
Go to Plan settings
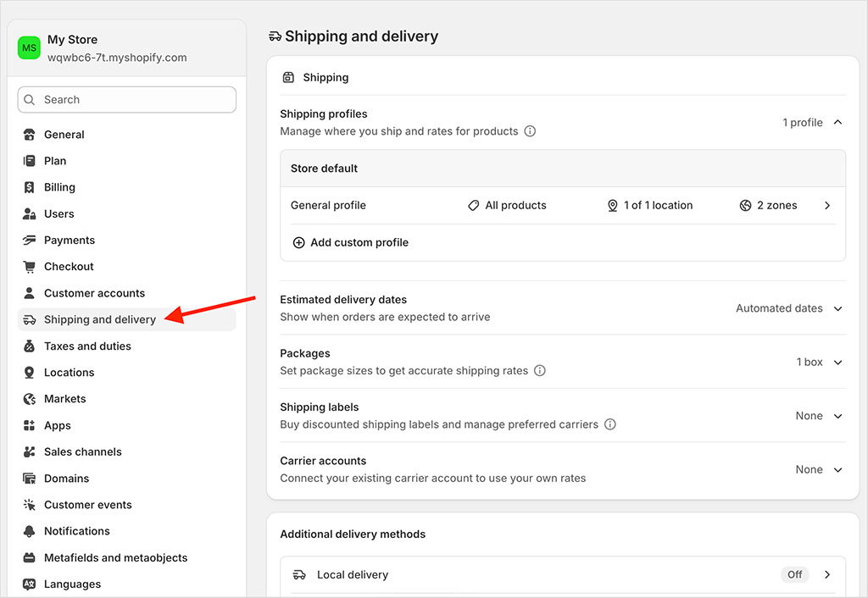coord(127,161)
